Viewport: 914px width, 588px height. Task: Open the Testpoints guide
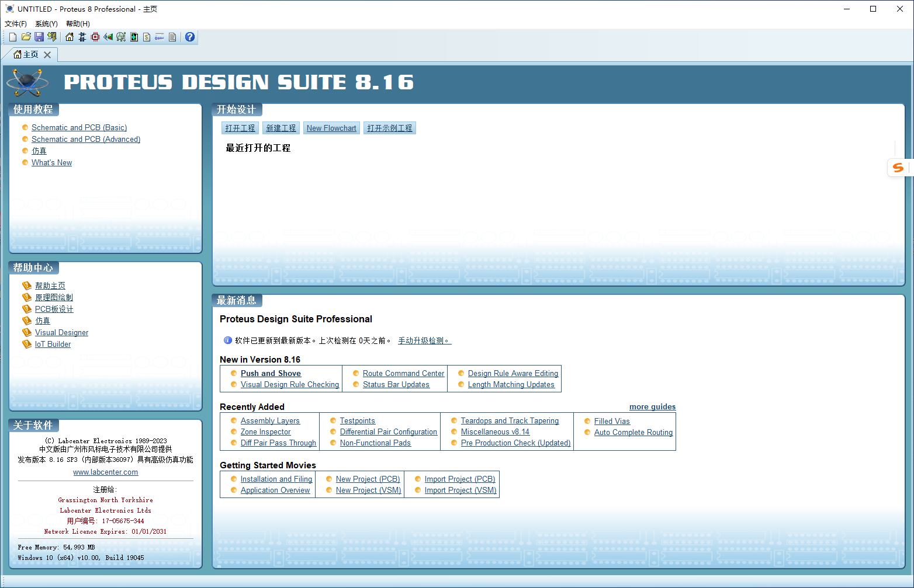358,421
